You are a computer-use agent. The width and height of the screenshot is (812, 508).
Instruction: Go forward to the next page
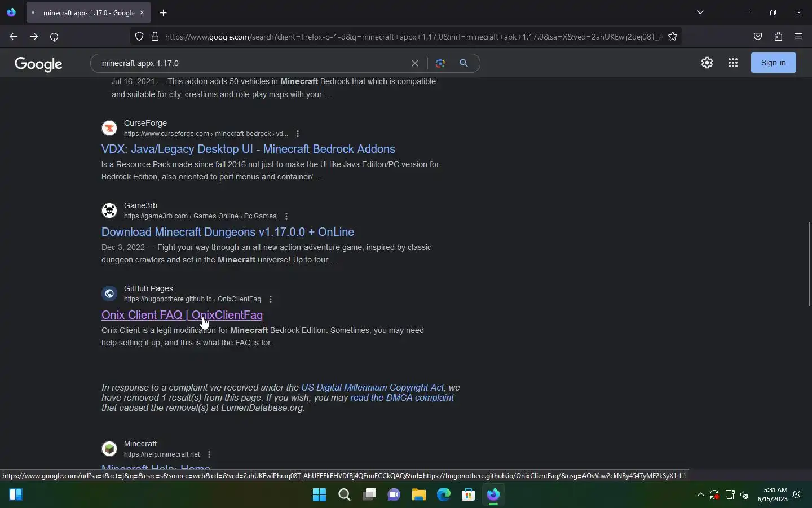34,37
